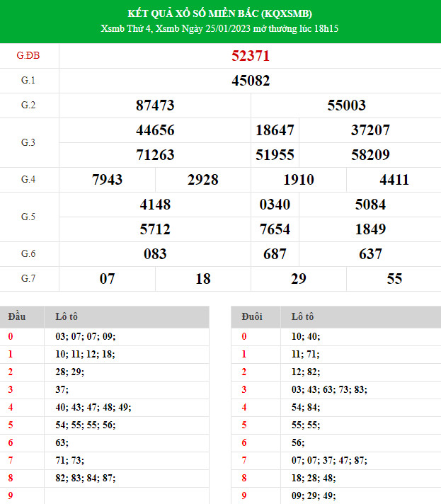Select the G.1 row label
This screenshot has height=504, width=441.
[x=28, y=81]
